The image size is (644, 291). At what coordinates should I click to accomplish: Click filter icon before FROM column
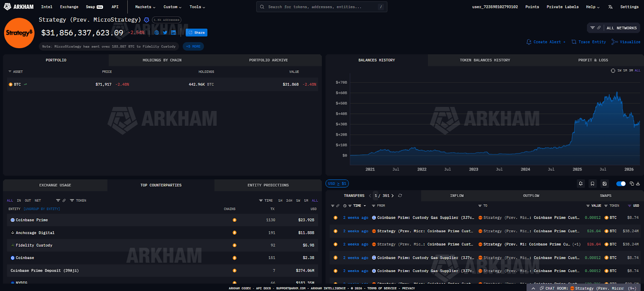click(x=374, y=206)
